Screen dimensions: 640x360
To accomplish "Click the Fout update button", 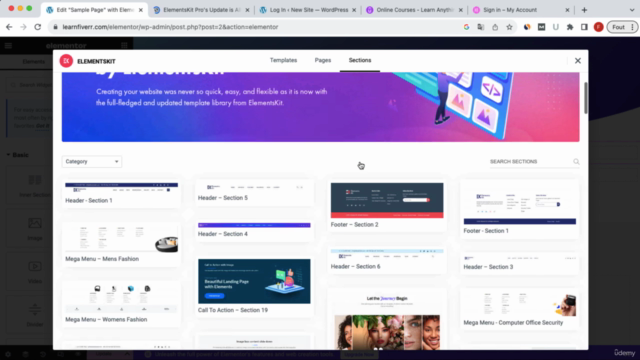I will 622,27.
